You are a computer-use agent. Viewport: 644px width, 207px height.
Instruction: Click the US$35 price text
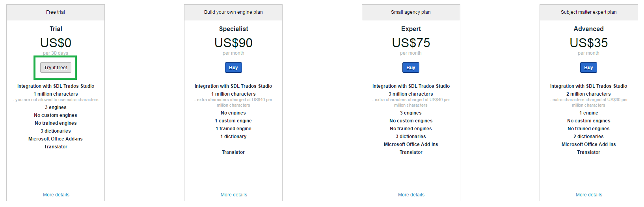[588, 43]
